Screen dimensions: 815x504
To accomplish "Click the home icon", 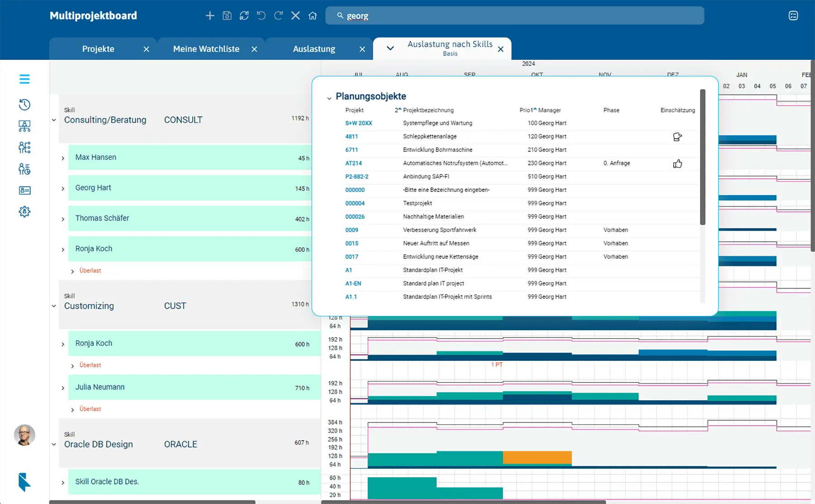I will point(312,16).
